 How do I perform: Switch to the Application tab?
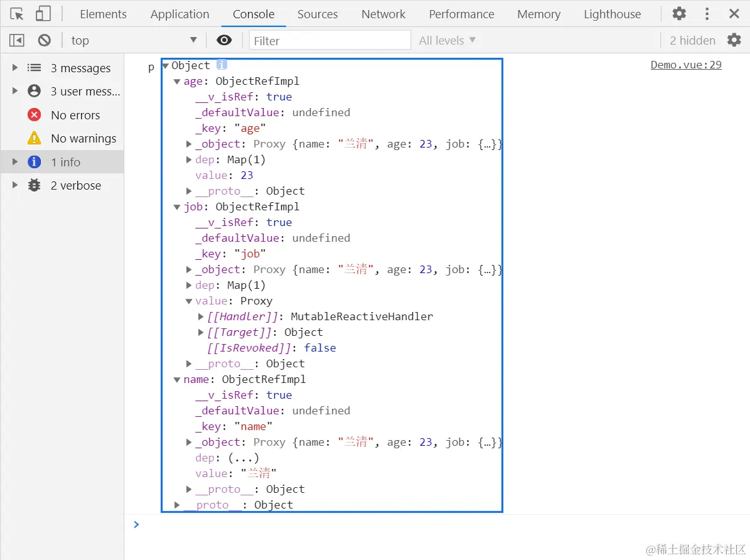180,14
